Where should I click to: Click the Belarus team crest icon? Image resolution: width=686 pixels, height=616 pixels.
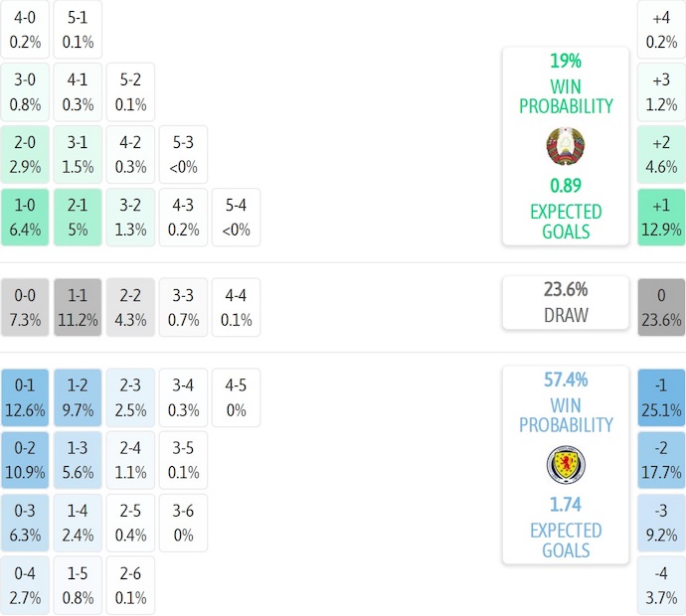(565, 146)
